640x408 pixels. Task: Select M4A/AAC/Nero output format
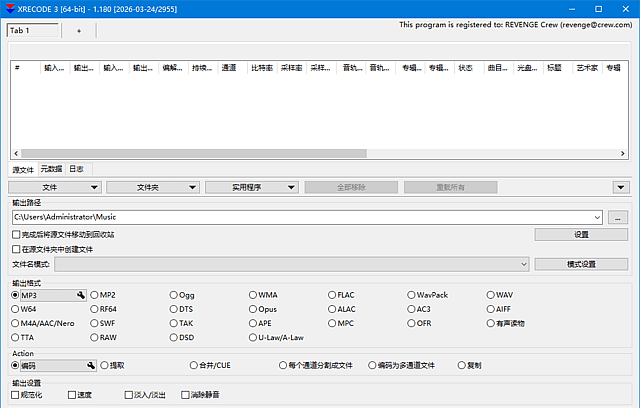click(x=43, y=323)
